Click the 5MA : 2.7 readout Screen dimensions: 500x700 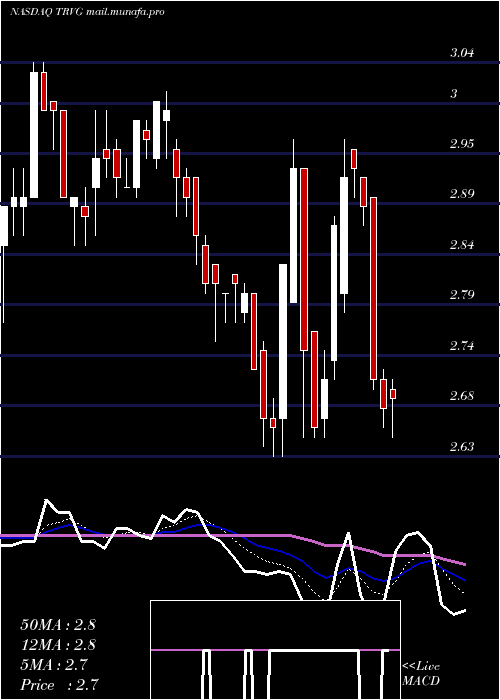(54, 665)
